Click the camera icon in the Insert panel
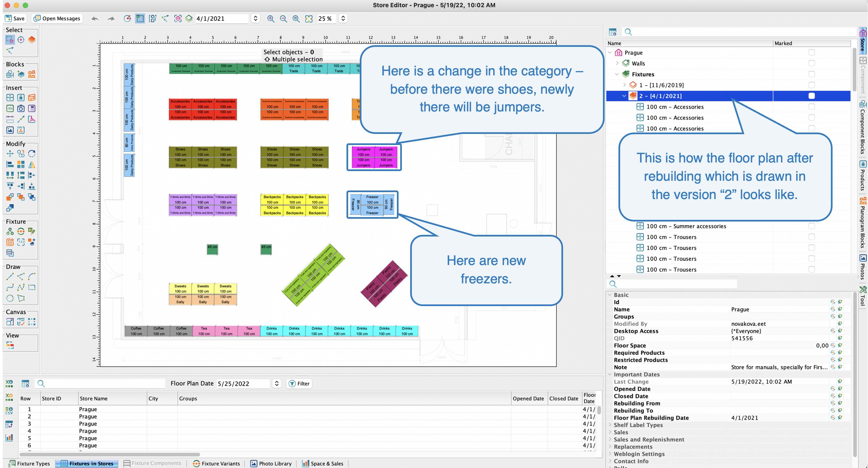Image resolution: width=868 pixels, height=468 pixels. click(x=21, y=108)
